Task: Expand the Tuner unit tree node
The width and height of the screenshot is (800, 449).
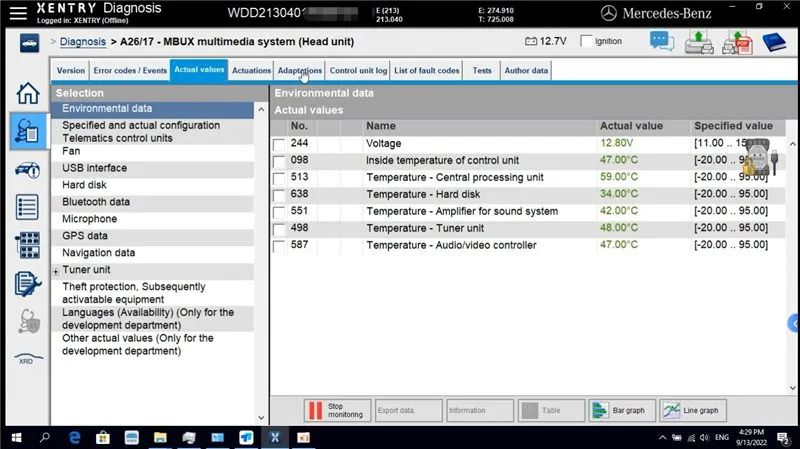Action: click(x=56, y=271)
